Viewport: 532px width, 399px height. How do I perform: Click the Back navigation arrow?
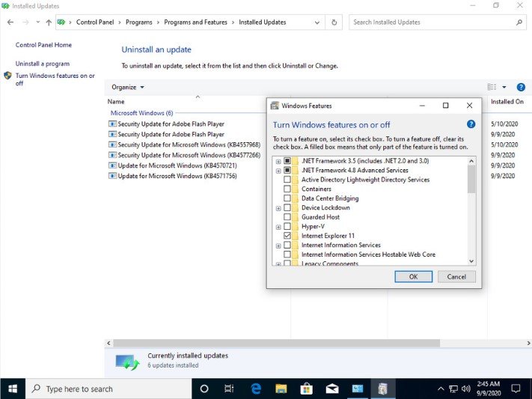10,22
